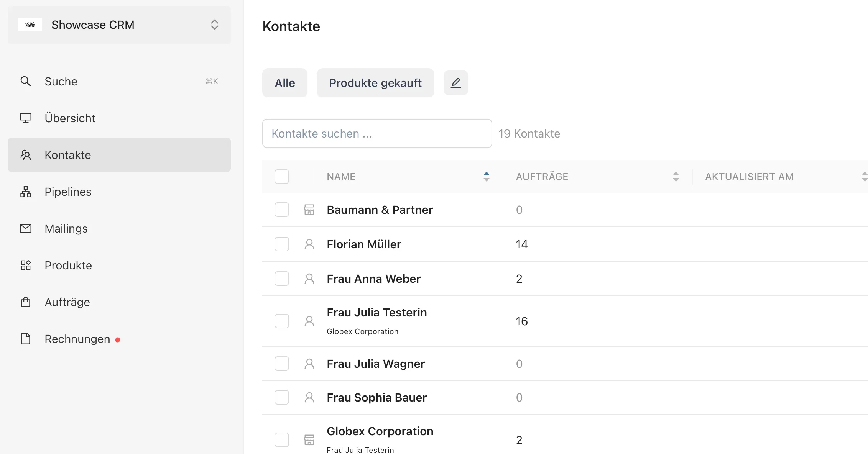
Task: Click the Kontakte suchen search field
Action: tap(376, 133)
